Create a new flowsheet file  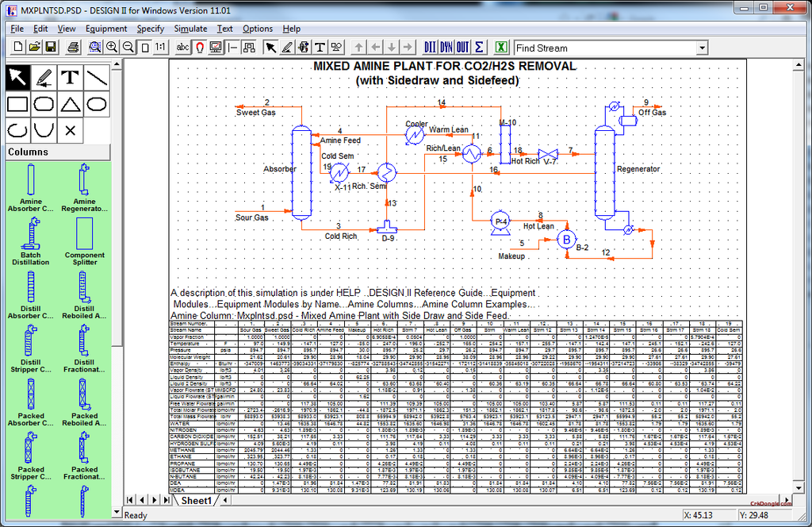point(17,47)
